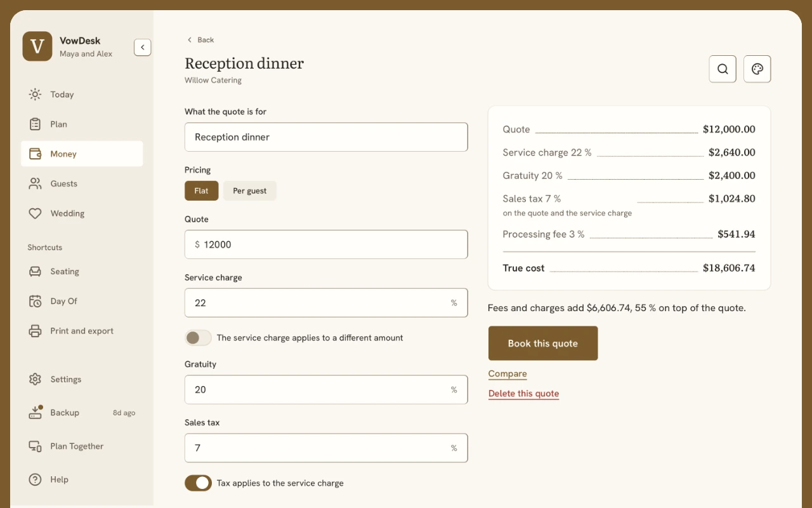Open the search icon button

[x=723, y=69]
